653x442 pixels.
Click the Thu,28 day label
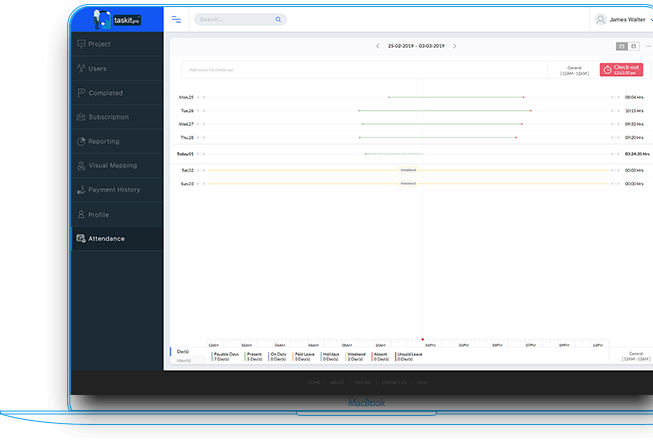point(187,137)
